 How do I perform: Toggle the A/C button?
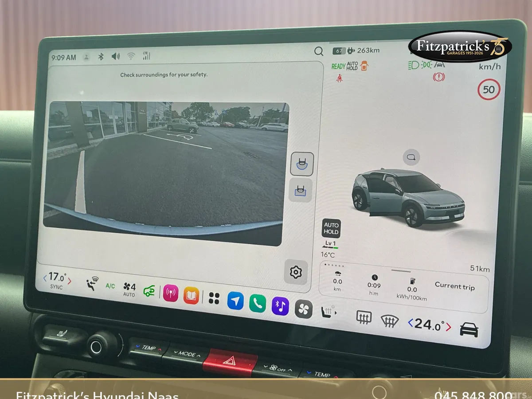110,286
